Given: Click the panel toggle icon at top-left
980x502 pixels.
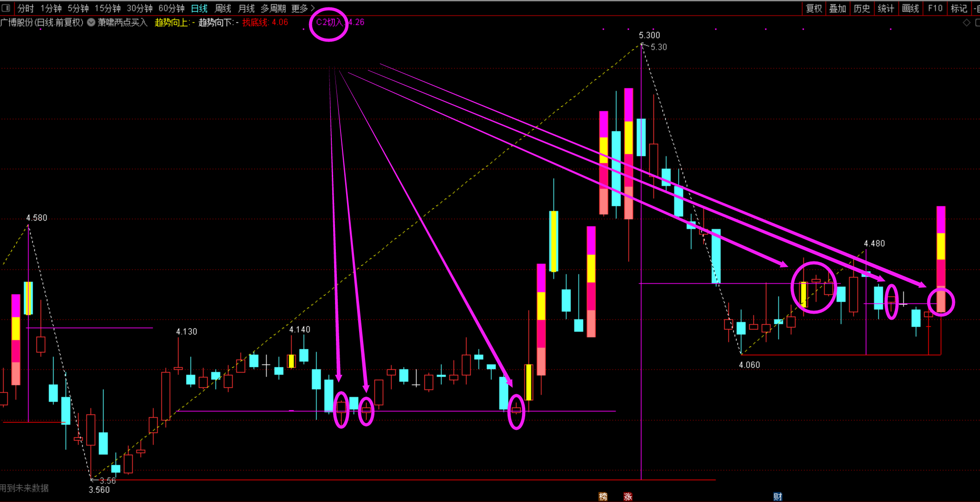Looking at the screenshot, I should click(x=6, y=8).
